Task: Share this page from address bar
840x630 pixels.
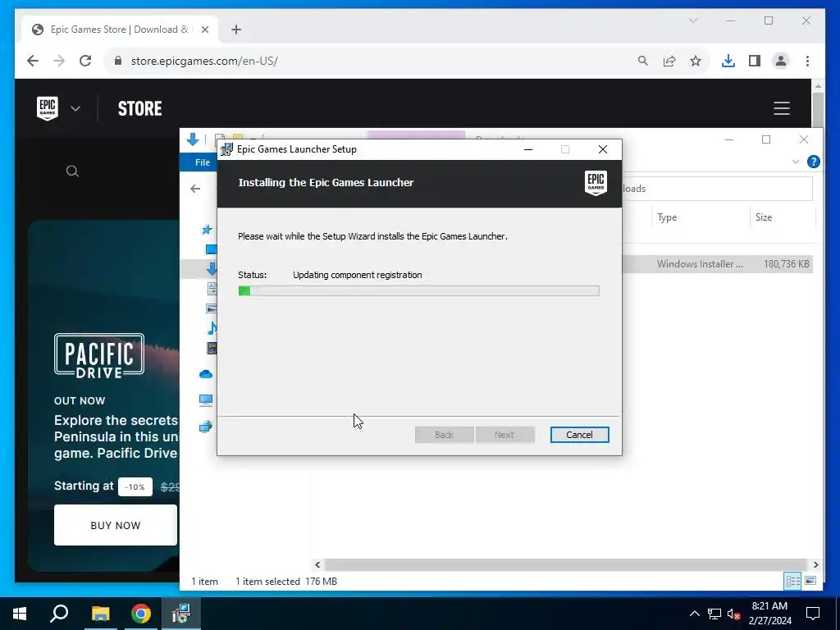Action: tap(669, 61)
